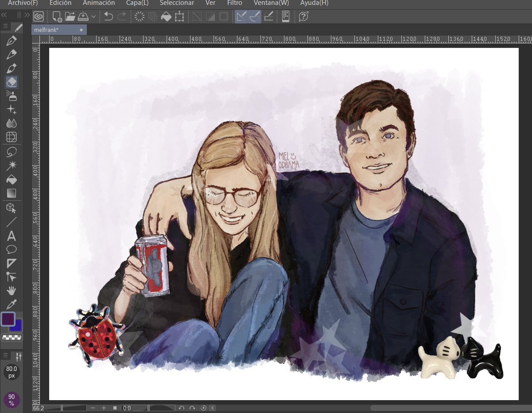Click the Deselect icon
Screen dimensions: 532x413
[198, 17]
